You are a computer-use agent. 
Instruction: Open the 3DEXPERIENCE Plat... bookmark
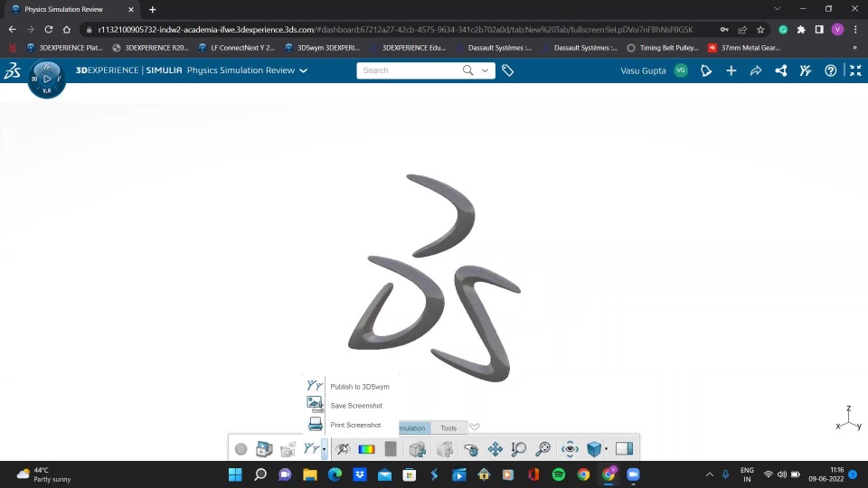tap(64, 48)
